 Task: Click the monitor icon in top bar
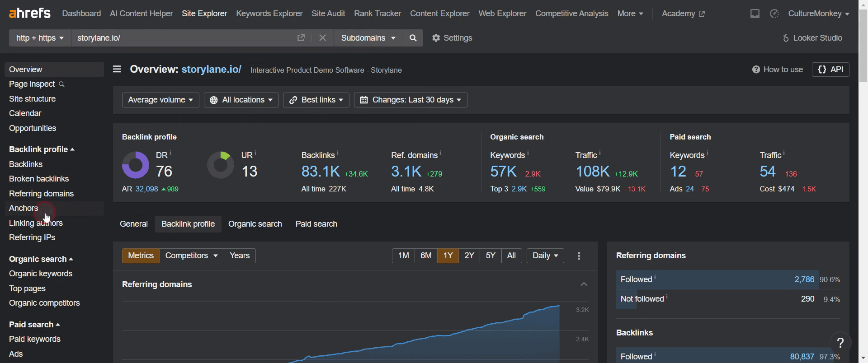755,14
